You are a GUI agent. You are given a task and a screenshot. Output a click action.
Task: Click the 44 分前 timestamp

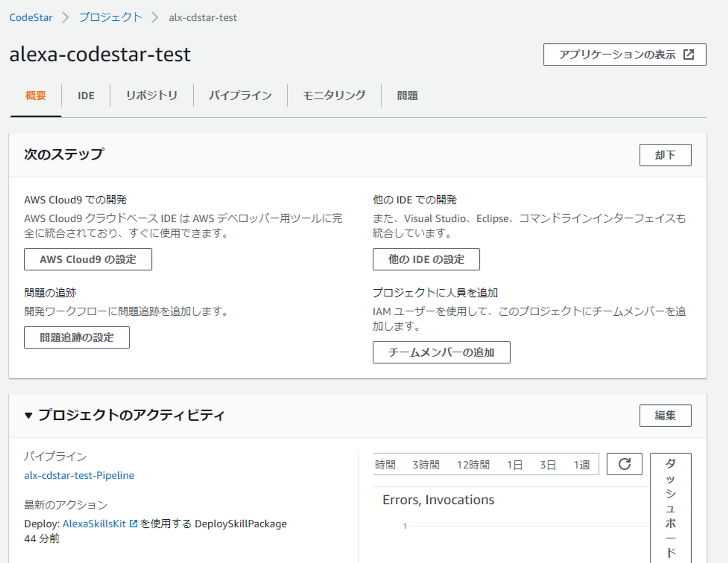[41, 539]
